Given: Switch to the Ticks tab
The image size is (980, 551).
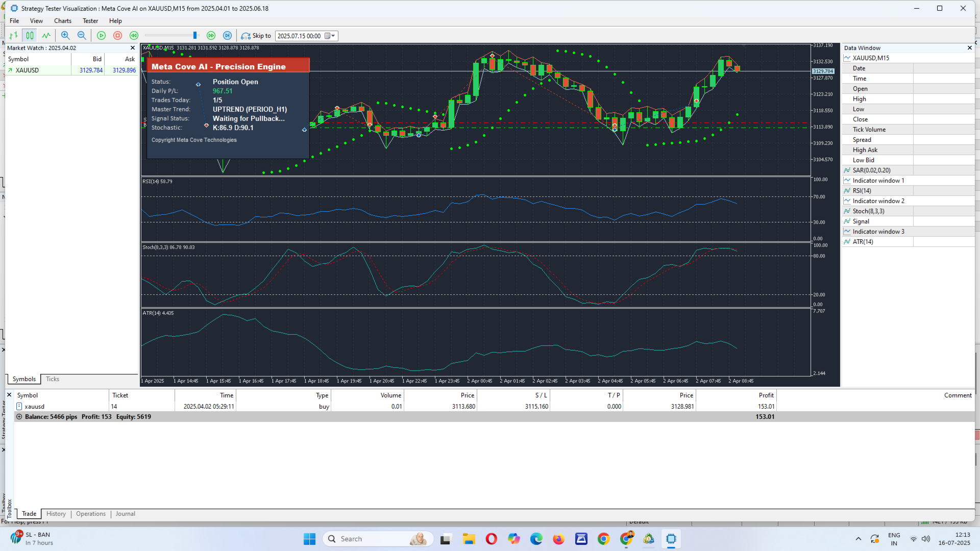Looking at the screenshot, I should [x=53, y=379].
